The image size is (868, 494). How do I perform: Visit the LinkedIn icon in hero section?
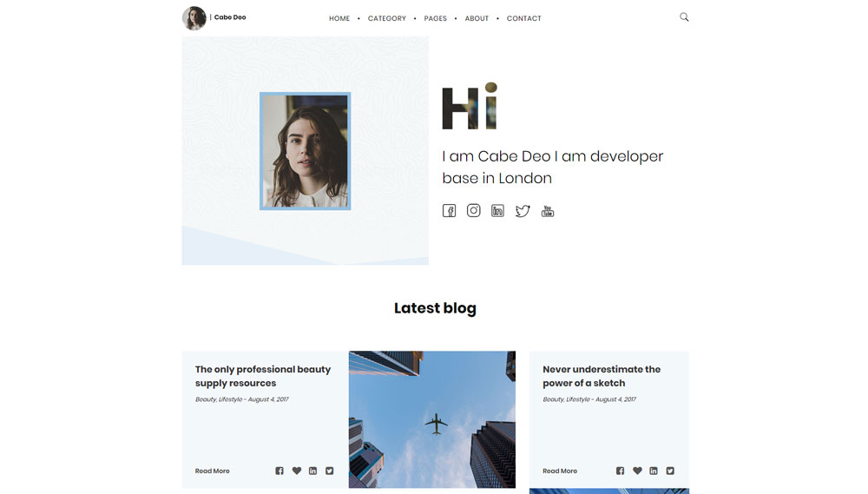tap(497, 210)
